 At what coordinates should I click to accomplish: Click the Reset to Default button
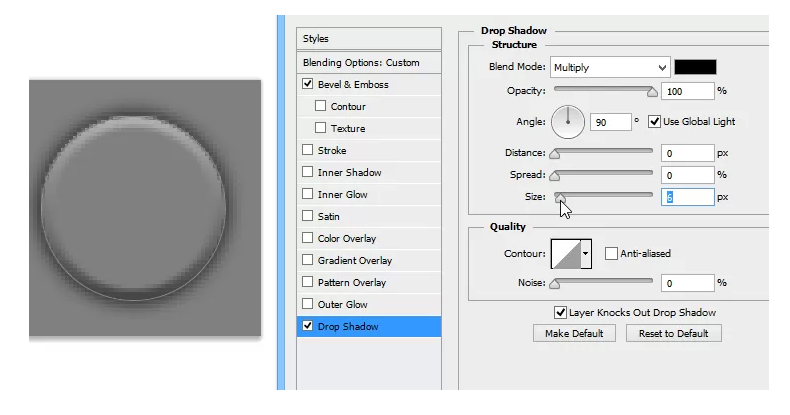(x=673, y=333)
